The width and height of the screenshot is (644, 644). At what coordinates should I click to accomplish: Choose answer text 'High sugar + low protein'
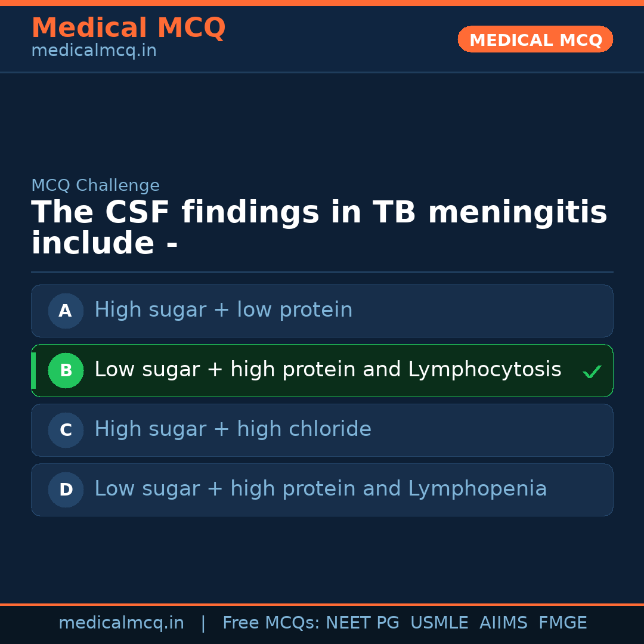[x=223, y=310]
